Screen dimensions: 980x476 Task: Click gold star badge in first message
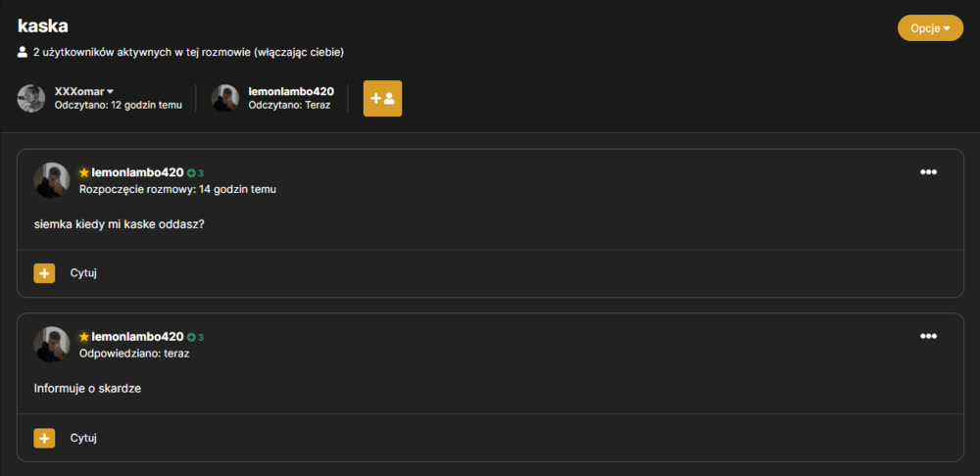[84, 172]
